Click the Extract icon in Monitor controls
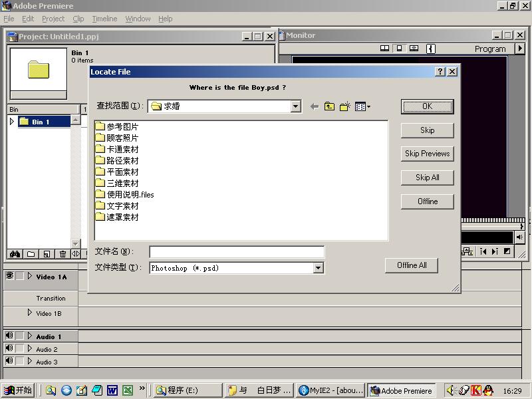The height and width of the screenshot is (399, 532). 467,251
